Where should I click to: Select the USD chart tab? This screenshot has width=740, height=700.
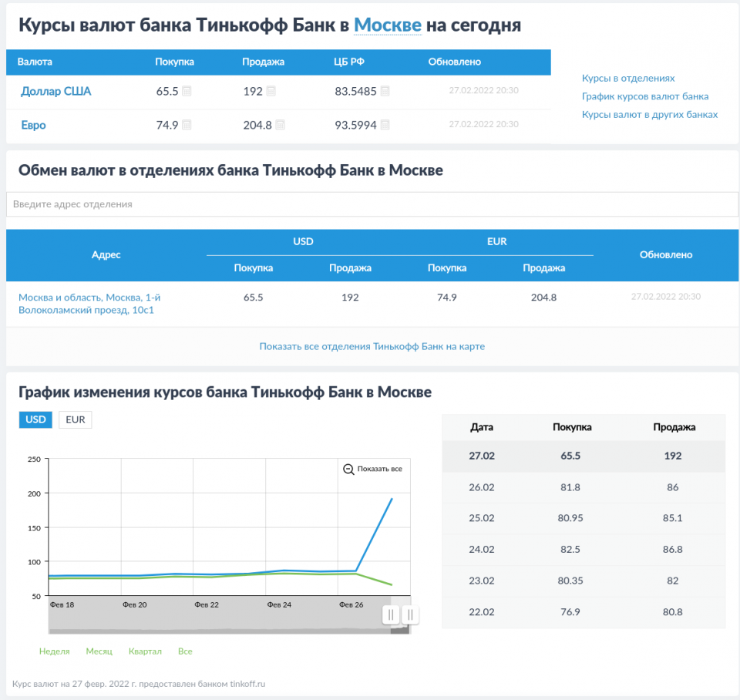pyautogui.click(x=35, y=419)
